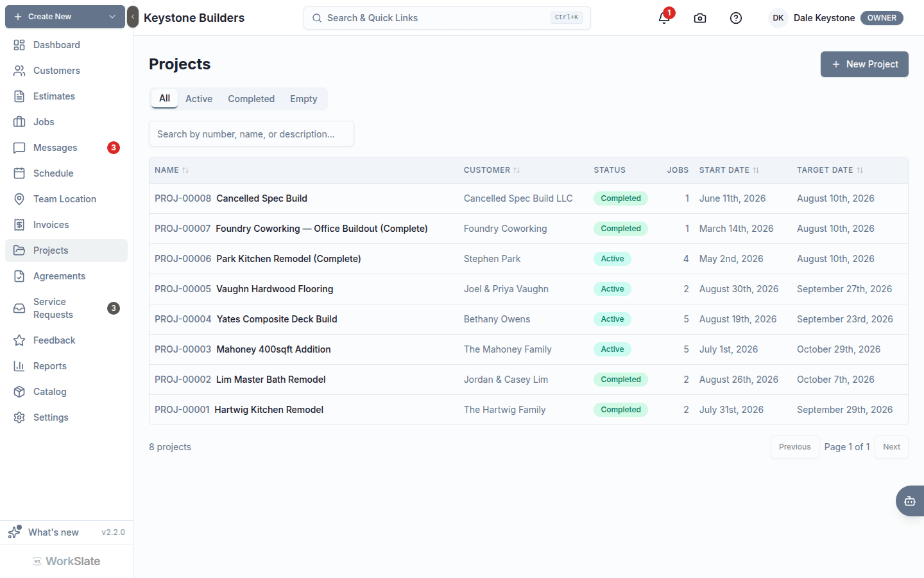
Task: Click the New Project button
Action: click(x=864, y=64)
